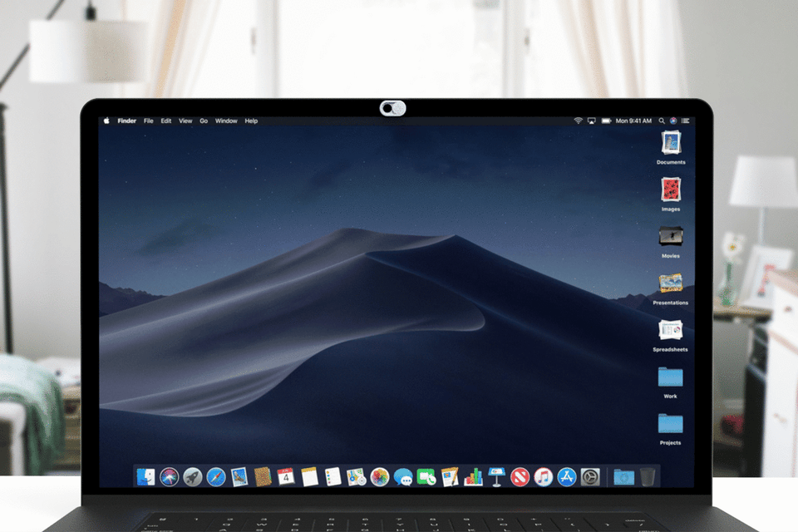Open the Edit menu
This screenshot has height=532, width=798.
[166, 121]
